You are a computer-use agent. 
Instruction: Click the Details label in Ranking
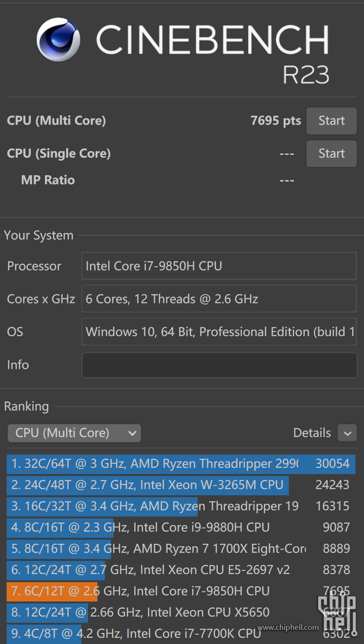coord(312,433)
